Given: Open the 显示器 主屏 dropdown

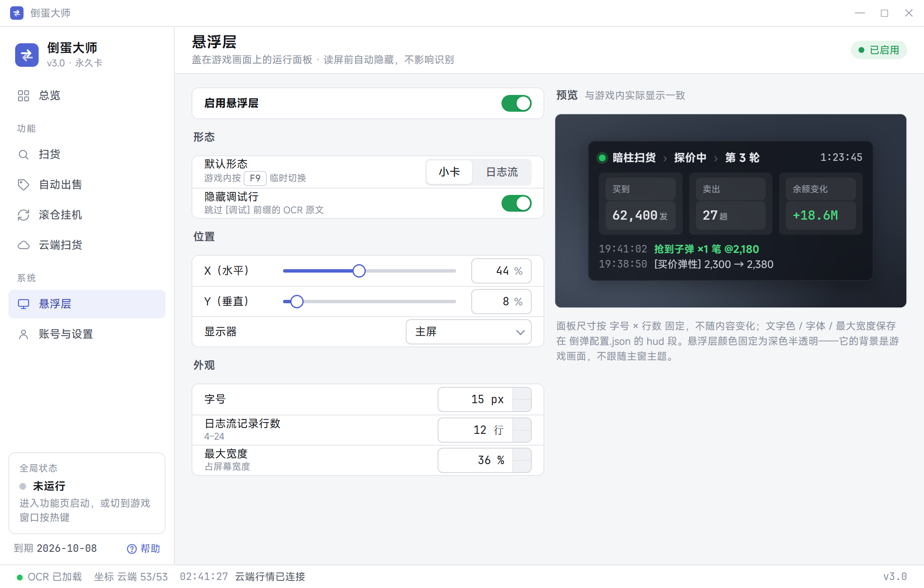Looking at the screenshot, I should [469, 332].
